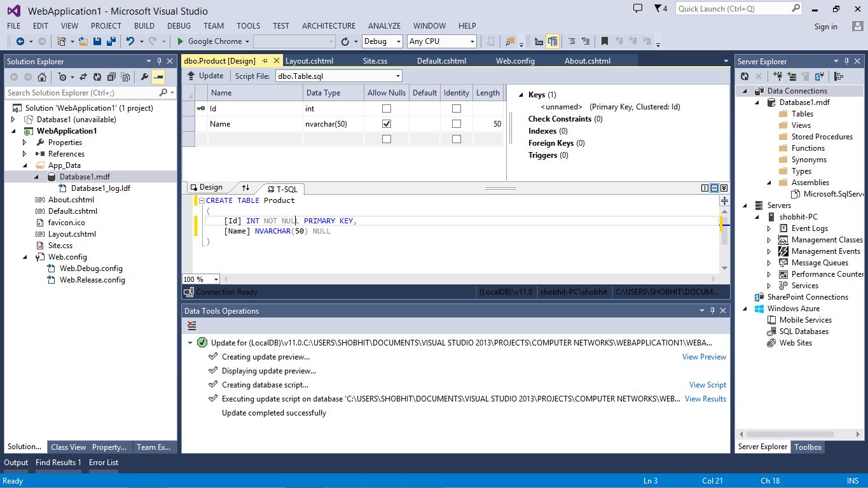Click the View Script link
The height and width of the screenshot is (488, 868).
707,384
